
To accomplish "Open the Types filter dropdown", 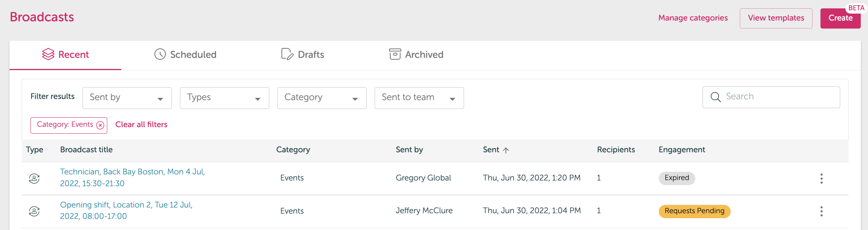I will point(224,98).
